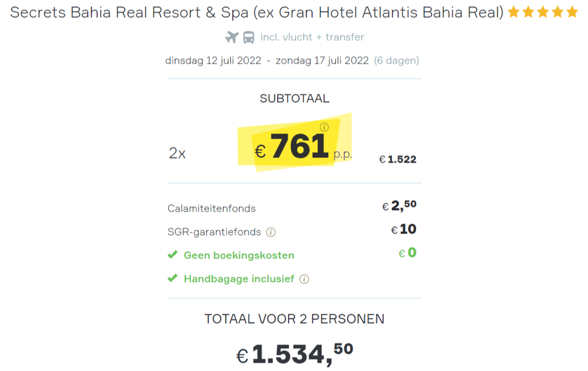Click the Calamiteitenfonds label
The width and height of the screenshot is (588, 371).
point(211,209)
